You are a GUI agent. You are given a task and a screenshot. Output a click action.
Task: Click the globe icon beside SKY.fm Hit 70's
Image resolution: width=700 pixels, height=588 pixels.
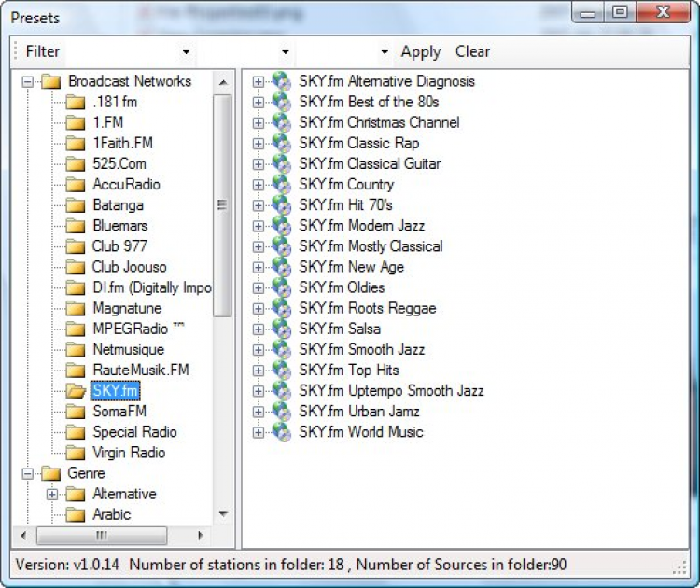(282, 205)
